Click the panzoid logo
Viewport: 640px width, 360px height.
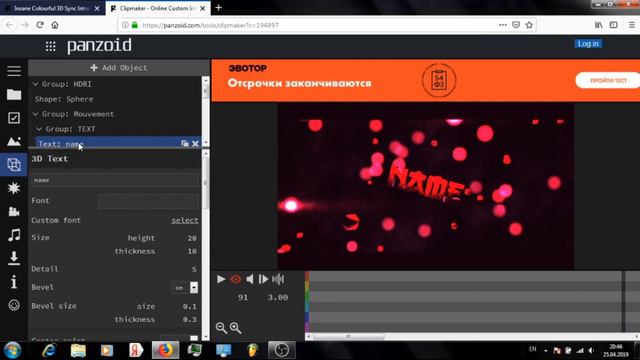click(x=99, y=45)
